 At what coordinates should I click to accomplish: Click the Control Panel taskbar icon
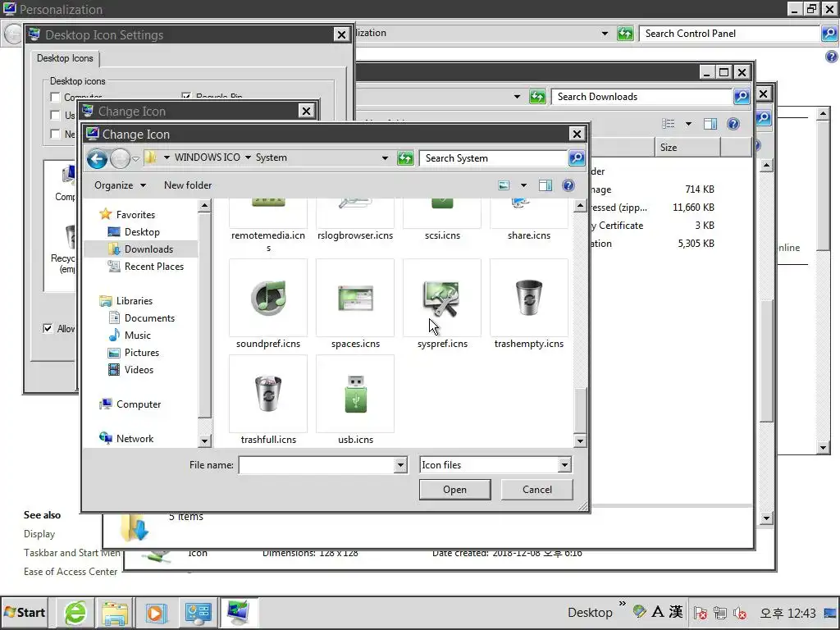[x=198, y=612]
